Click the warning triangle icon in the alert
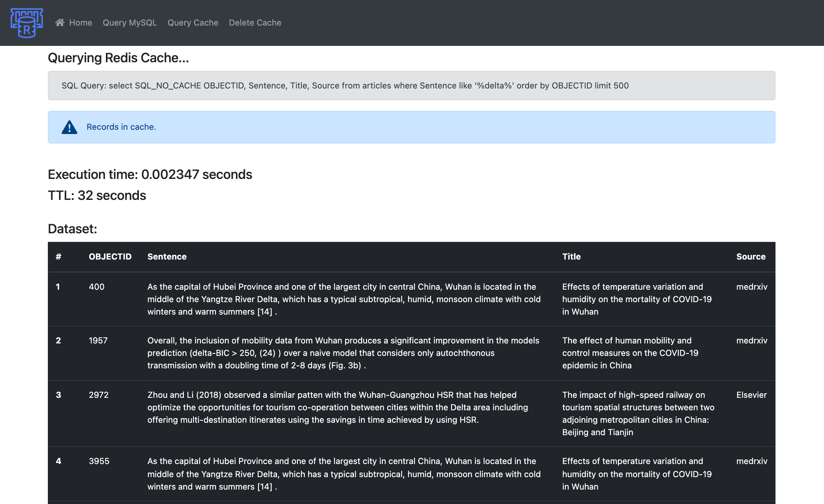 69,127
